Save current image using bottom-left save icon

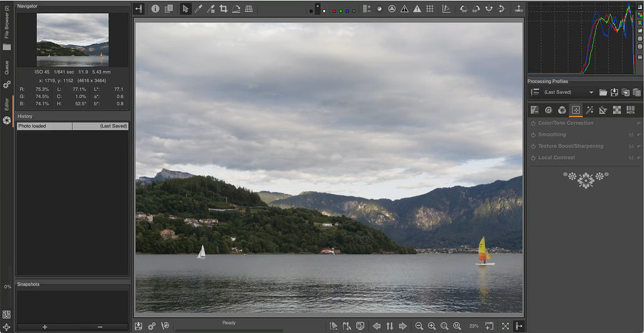tap(138, 326)
